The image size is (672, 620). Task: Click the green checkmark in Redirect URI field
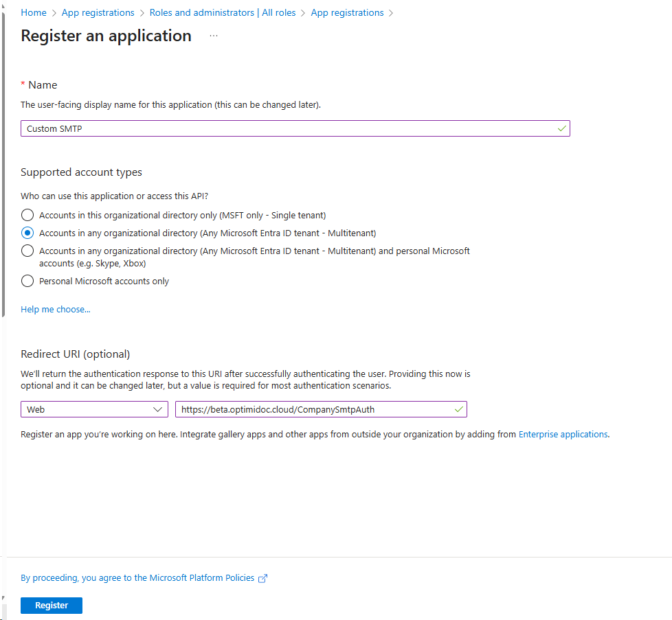458,409
